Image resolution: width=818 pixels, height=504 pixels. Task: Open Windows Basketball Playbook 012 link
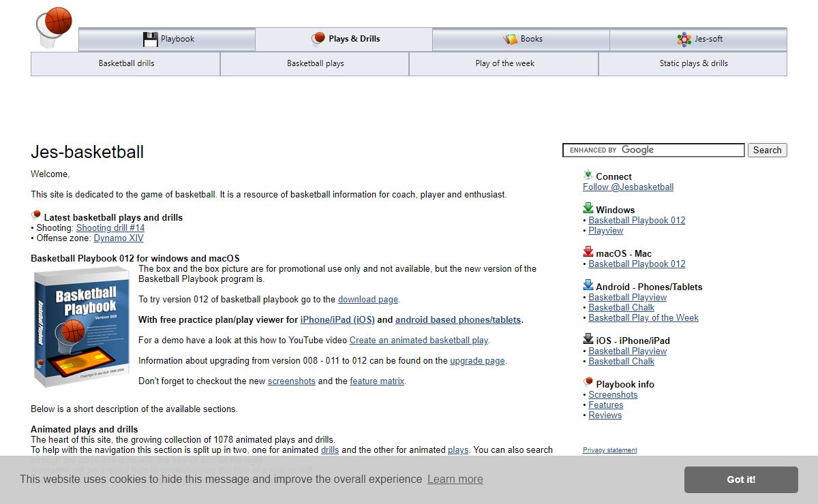pyautogui.click(x=637, y=220)
